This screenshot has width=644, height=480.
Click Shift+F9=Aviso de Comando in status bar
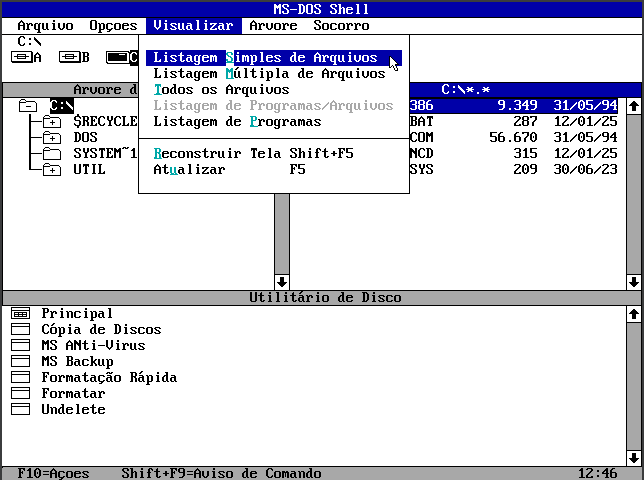pyautogui.click(x=221, y=473)
